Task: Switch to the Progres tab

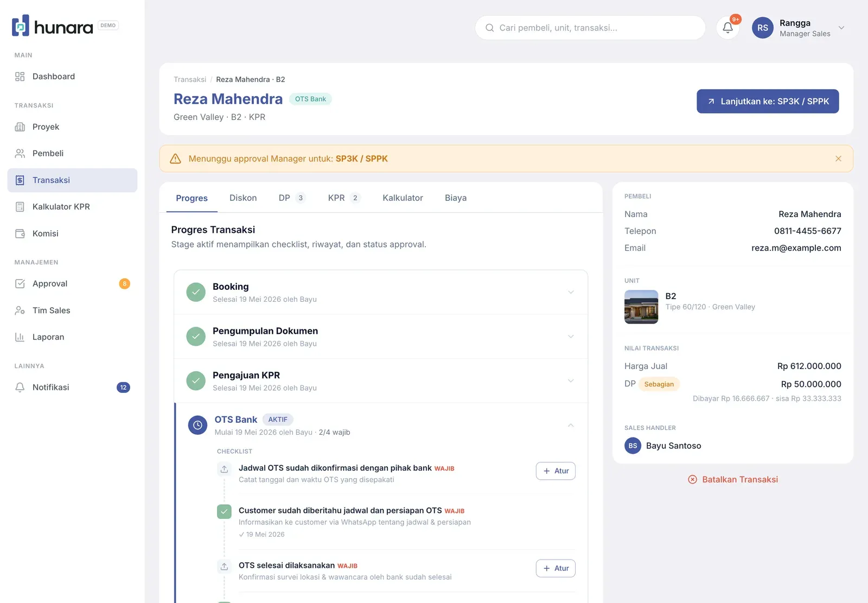Action: 192,198
